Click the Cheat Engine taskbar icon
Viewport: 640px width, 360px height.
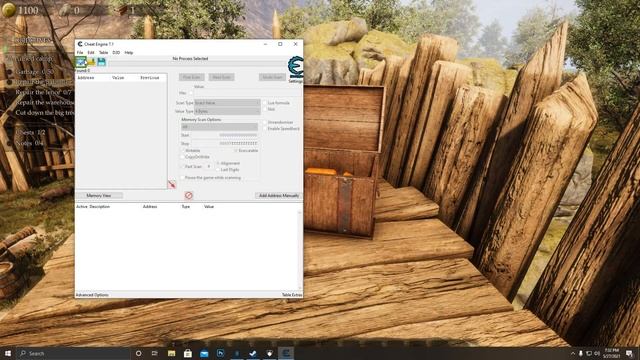pyautogui.click(x=286, y=353)
